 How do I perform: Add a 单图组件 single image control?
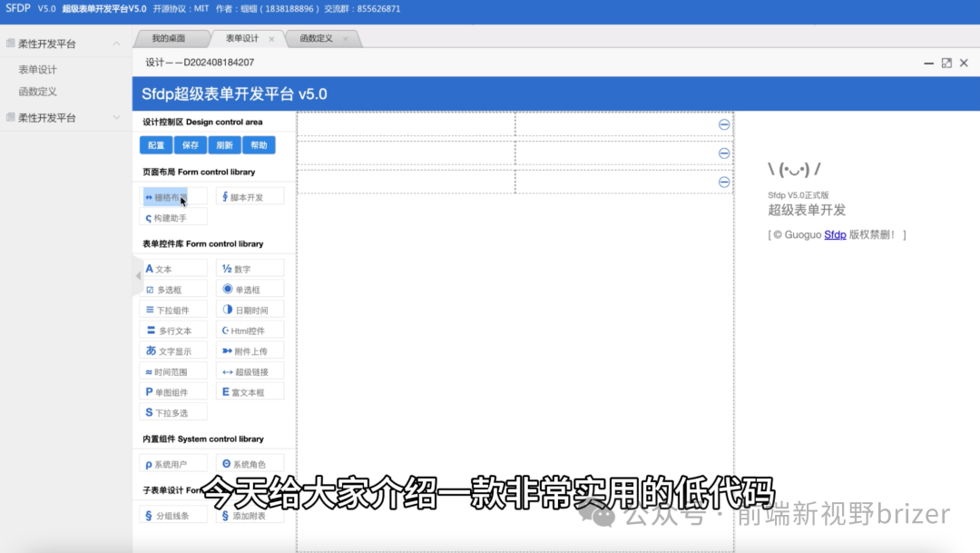pyautogui.click(x=173, y=392)
